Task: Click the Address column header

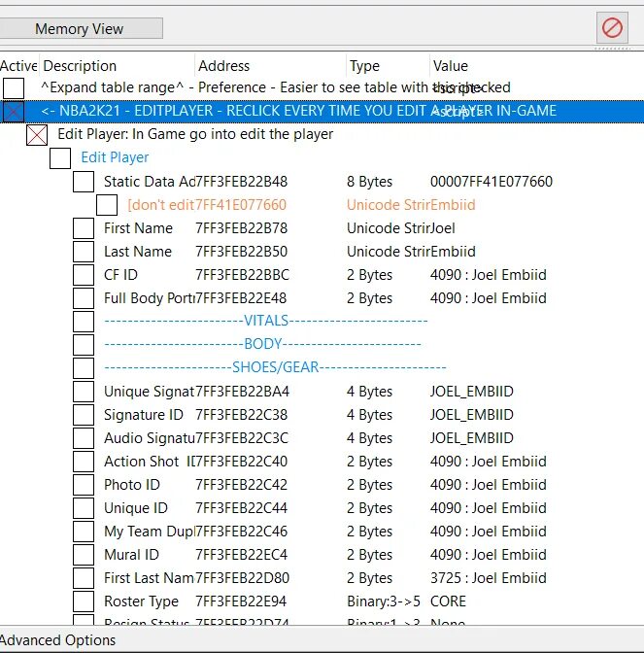Action: tap(271, 66)
